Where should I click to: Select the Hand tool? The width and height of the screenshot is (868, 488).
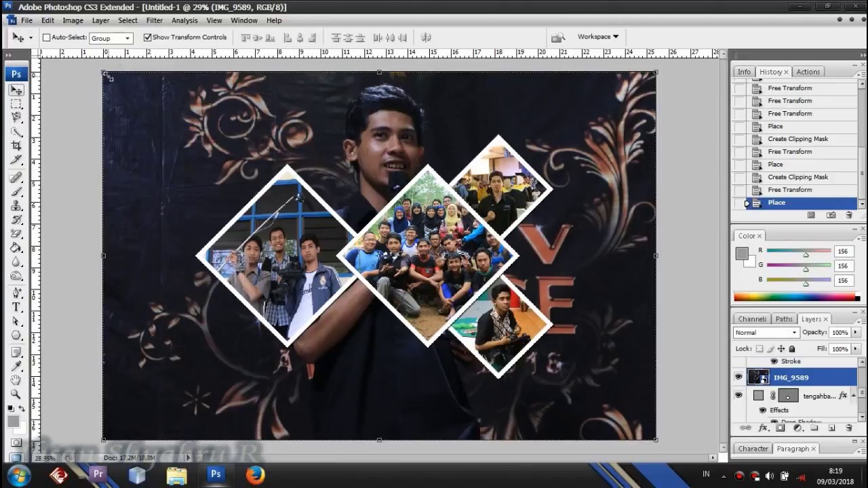click(x=16, y=380)
